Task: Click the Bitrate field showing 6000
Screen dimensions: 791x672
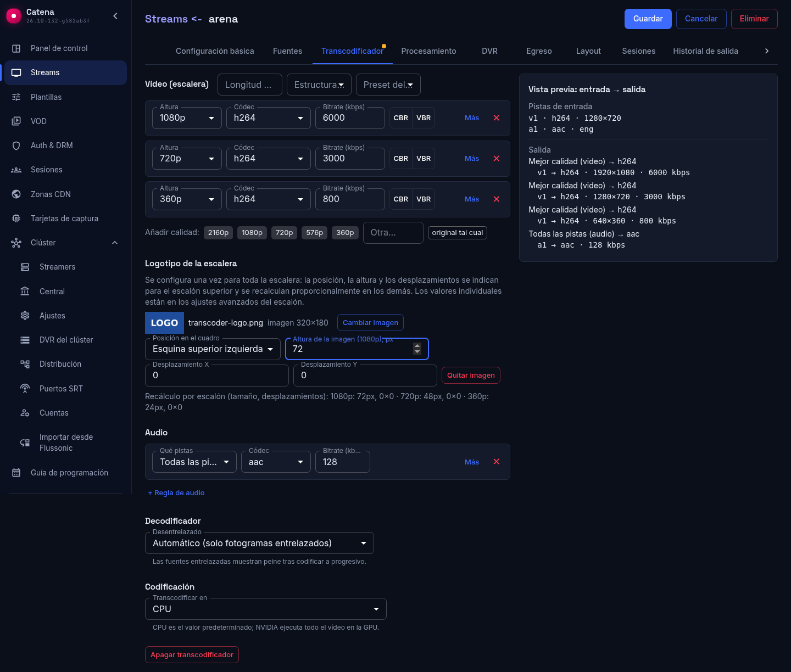Action: click(x=350, y=118)
